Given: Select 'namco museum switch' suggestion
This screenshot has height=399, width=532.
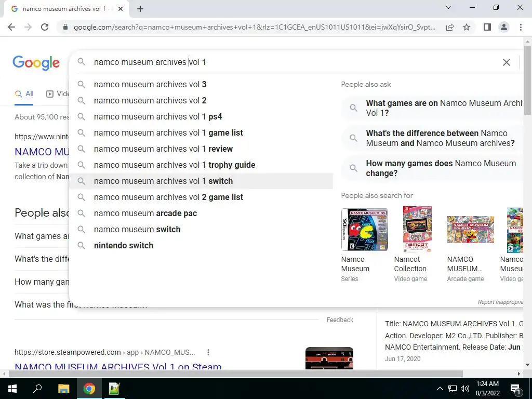Looking at the screenshot, I should pos(201,229).
